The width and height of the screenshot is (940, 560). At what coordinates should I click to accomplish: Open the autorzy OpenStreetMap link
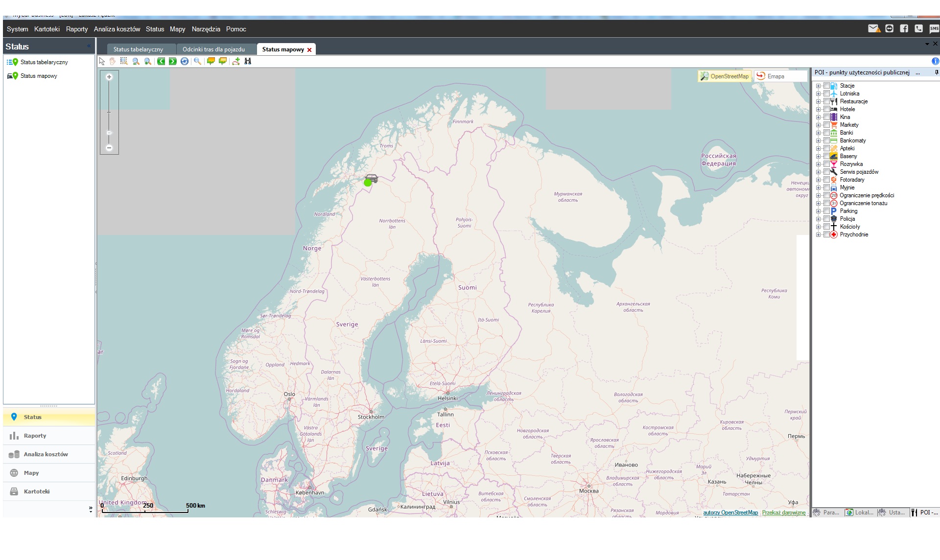point(730,513)
